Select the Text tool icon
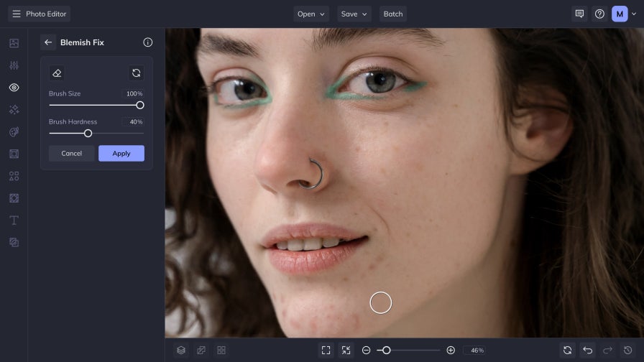This screenshot has width=644, height=362. (x=14, y=221)
